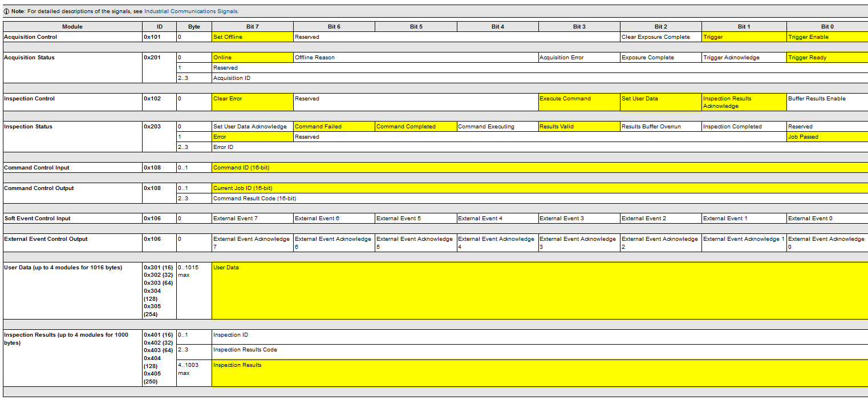Select the Inspection Control module name
The height and width of the screenshot is (404, 868).
pos(29,99)
